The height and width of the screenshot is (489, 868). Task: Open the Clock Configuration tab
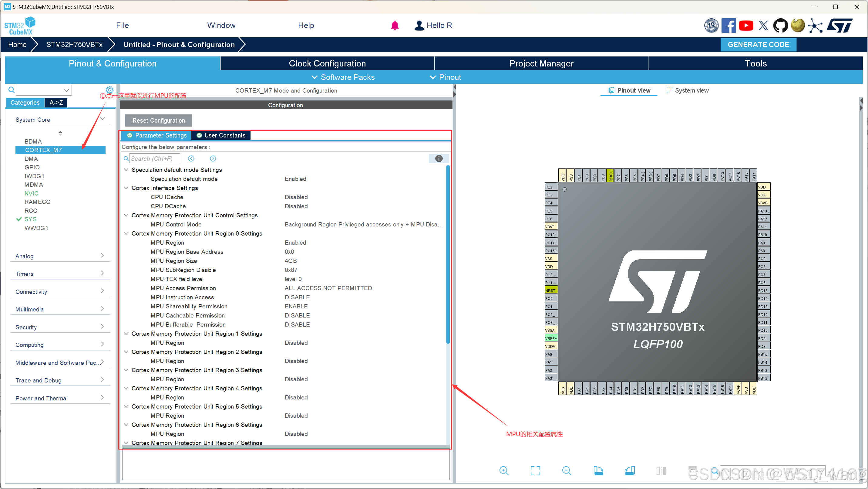click(327, 63)
